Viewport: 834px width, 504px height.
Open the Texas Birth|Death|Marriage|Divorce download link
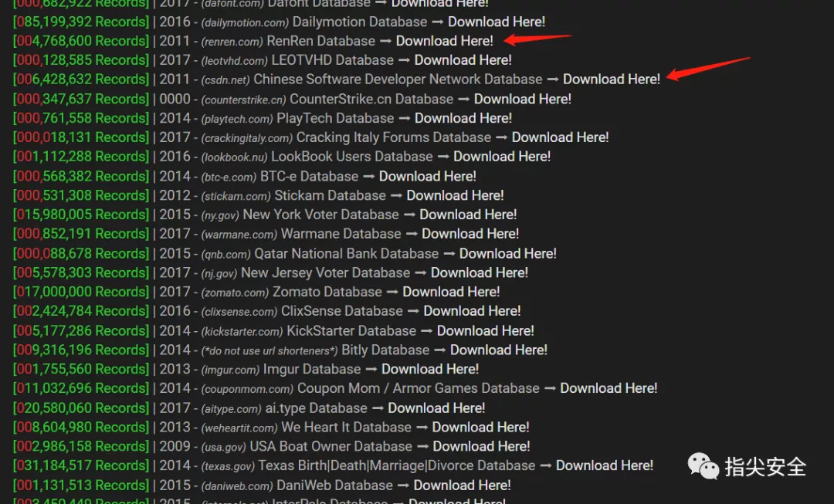coord(605,465)
